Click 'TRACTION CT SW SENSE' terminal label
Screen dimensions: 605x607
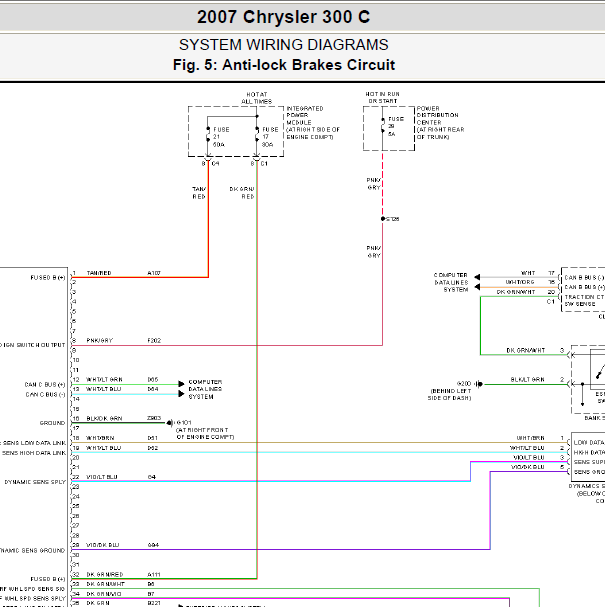pos(584,300)
